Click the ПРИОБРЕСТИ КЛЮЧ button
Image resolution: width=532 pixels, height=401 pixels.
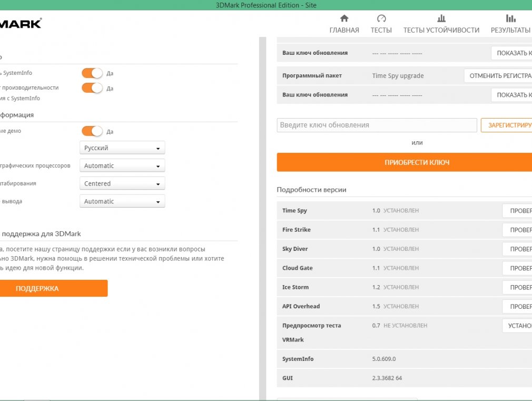tap(405, 162)
